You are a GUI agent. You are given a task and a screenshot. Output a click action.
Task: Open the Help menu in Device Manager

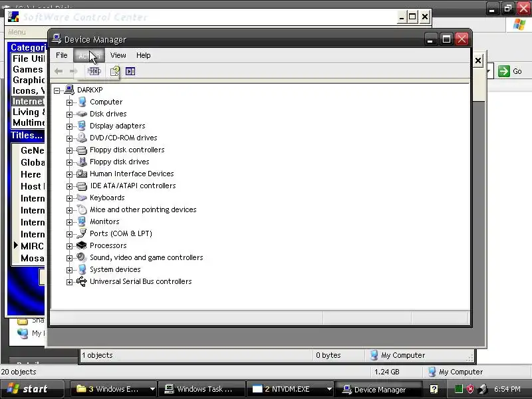144,55
